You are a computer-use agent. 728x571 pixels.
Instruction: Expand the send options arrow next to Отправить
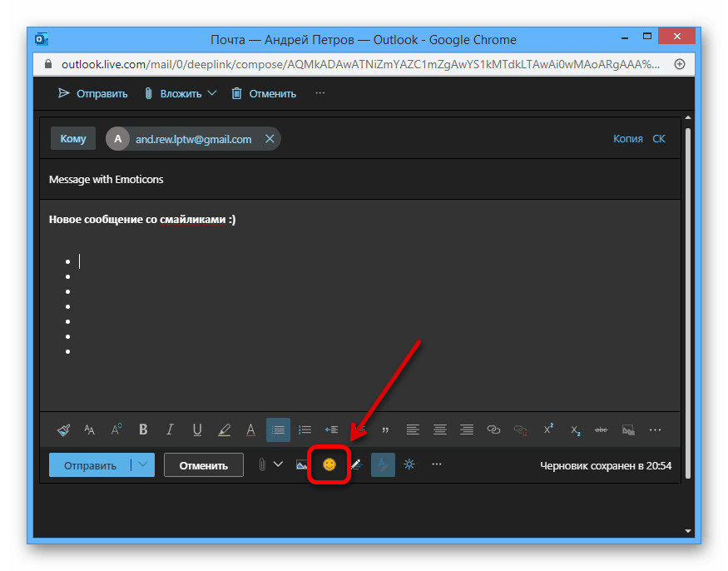point(144,465)
